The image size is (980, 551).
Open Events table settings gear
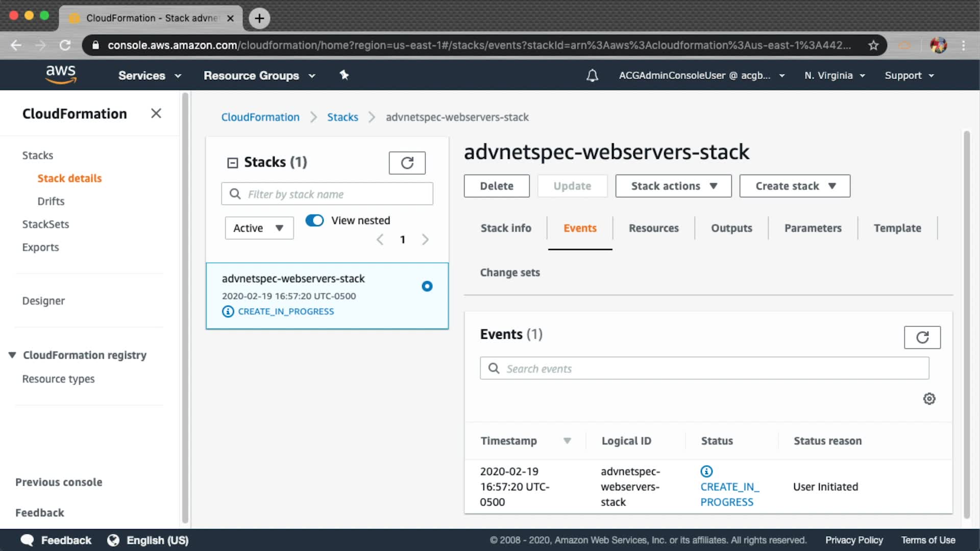(929, 399)
